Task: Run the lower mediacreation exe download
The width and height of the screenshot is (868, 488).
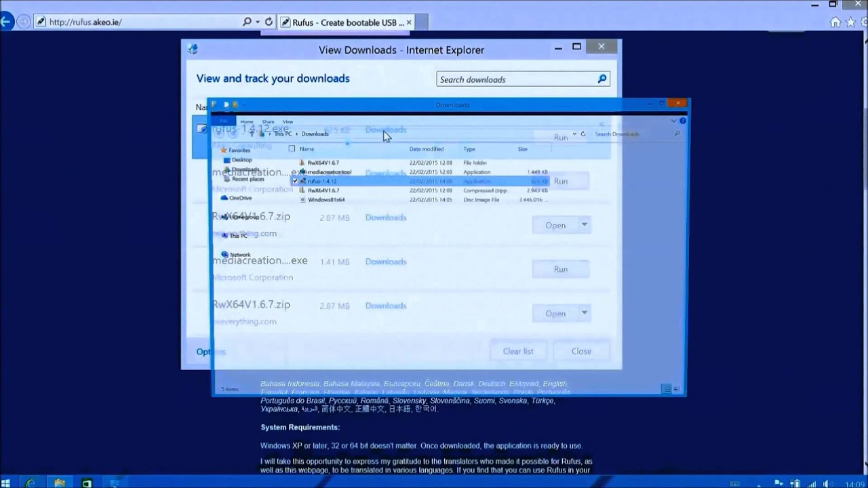Action: click(x=561, y=269)
